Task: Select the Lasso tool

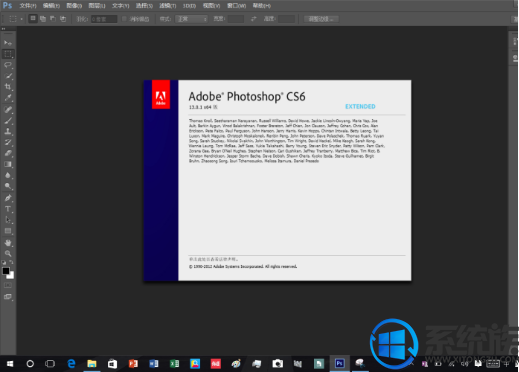Action: click(x=8, y=65)
